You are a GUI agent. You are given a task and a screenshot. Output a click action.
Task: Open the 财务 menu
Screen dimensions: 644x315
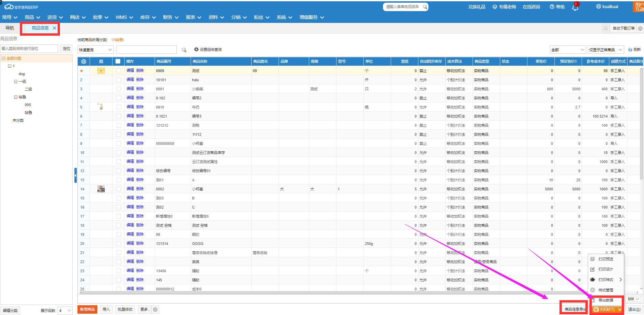pos(170,17)
